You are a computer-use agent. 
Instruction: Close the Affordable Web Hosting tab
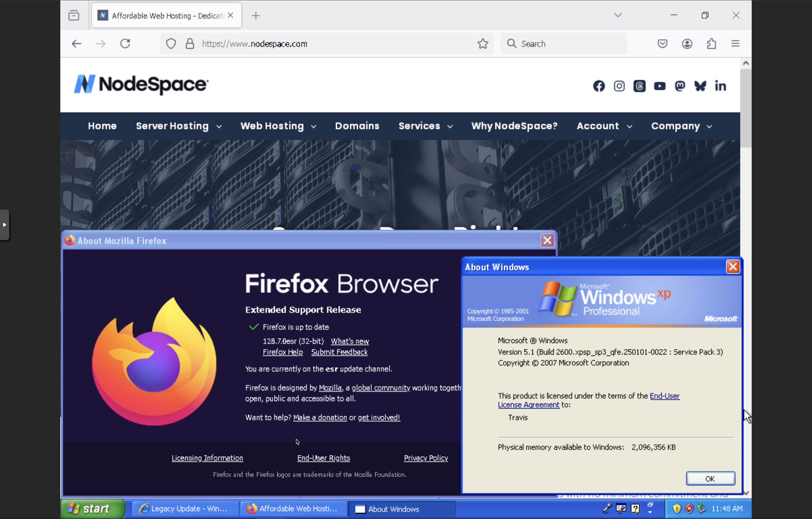pos(230,15)
